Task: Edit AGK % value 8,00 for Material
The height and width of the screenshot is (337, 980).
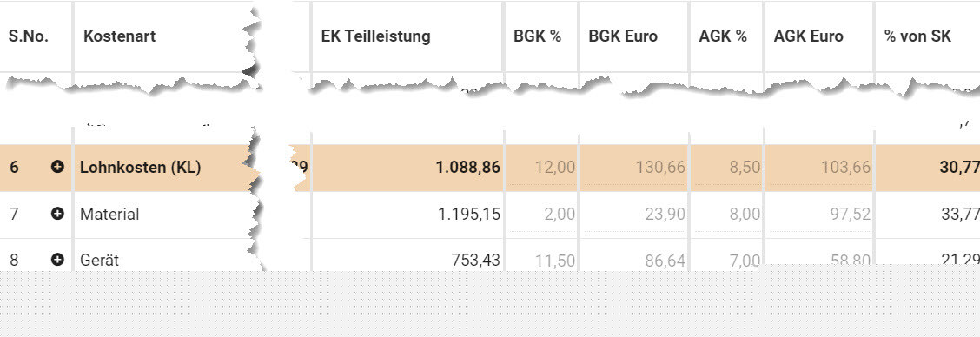Action: click(x=727, y=215)
